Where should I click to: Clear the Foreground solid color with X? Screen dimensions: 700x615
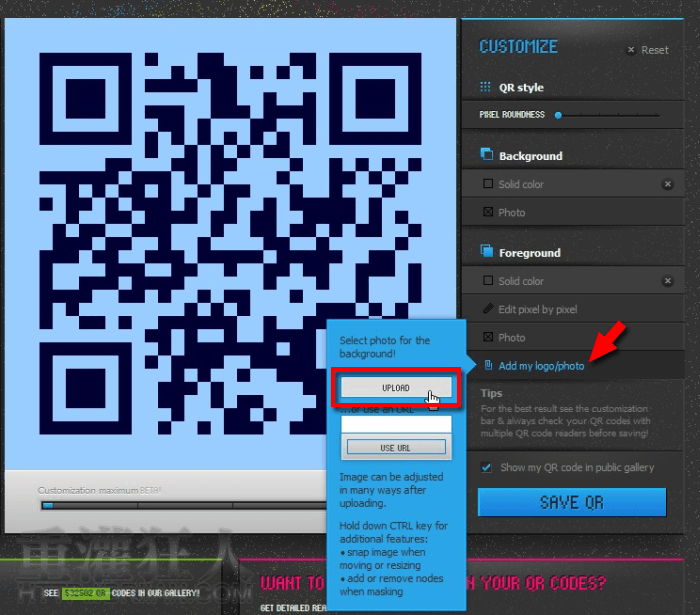667,281
